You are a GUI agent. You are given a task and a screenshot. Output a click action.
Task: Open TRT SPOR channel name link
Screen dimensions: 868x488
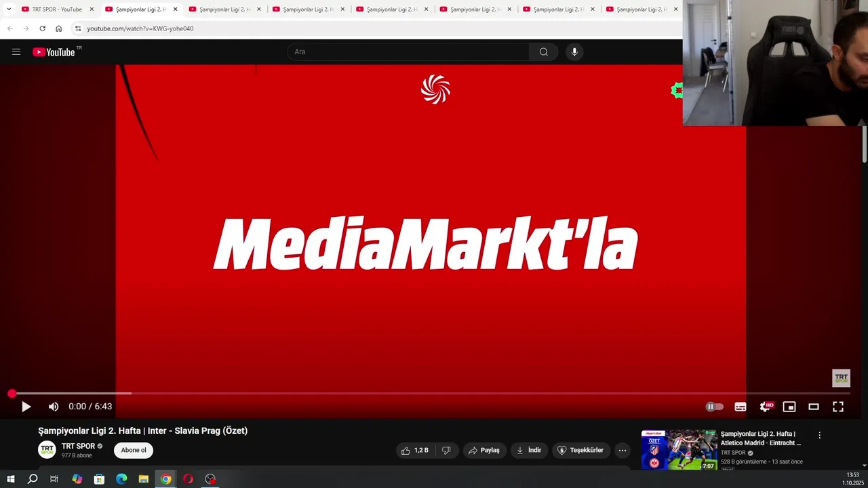(x=78, y=446)
